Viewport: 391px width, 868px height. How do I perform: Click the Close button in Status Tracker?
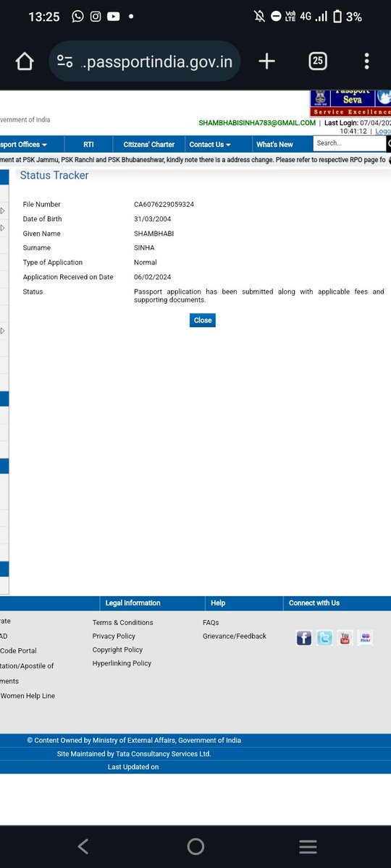coord(203,320)
